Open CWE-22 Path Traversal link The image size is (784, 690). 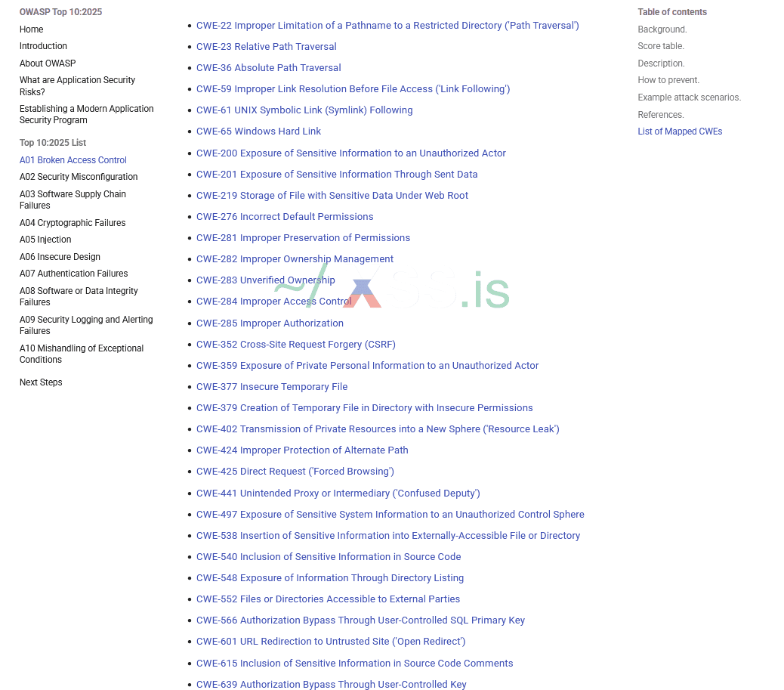pyautogui.click(x=387, y=26)
